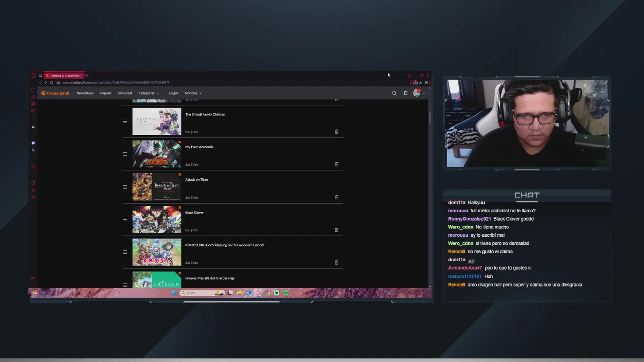
Task: Open Frieren: Más allá del final del viaje
Action: [210, 278]
